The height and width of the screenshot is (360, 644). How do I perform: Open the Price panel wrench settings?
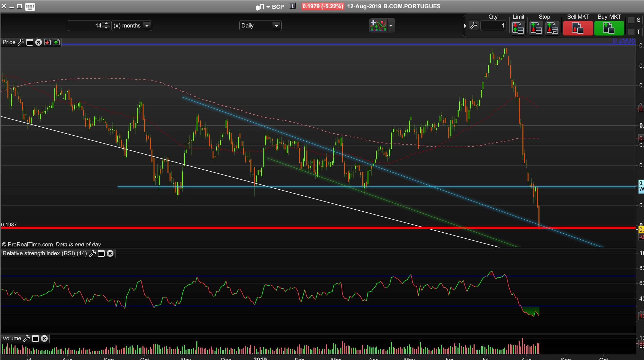[x=21, y=42]
